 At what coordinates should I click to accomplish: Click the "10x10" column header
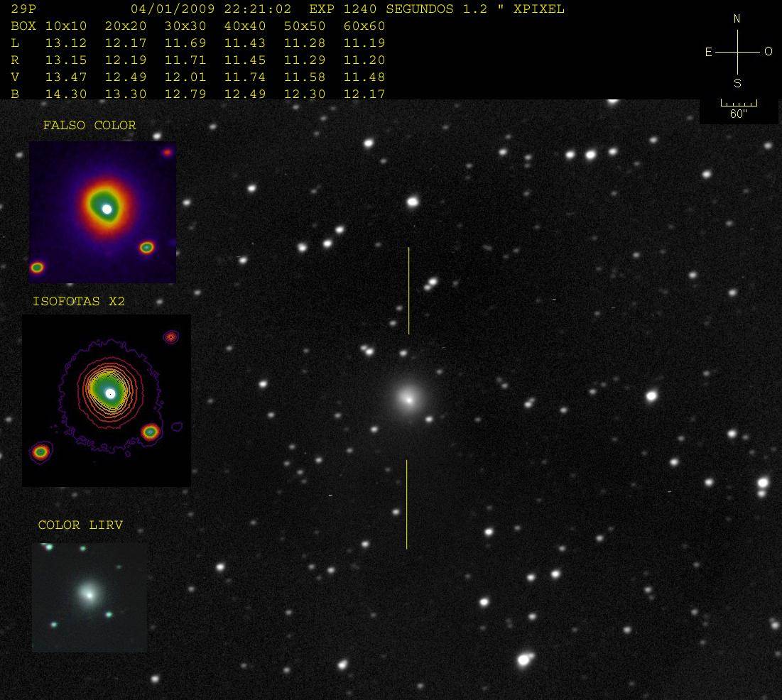(66, 26)
